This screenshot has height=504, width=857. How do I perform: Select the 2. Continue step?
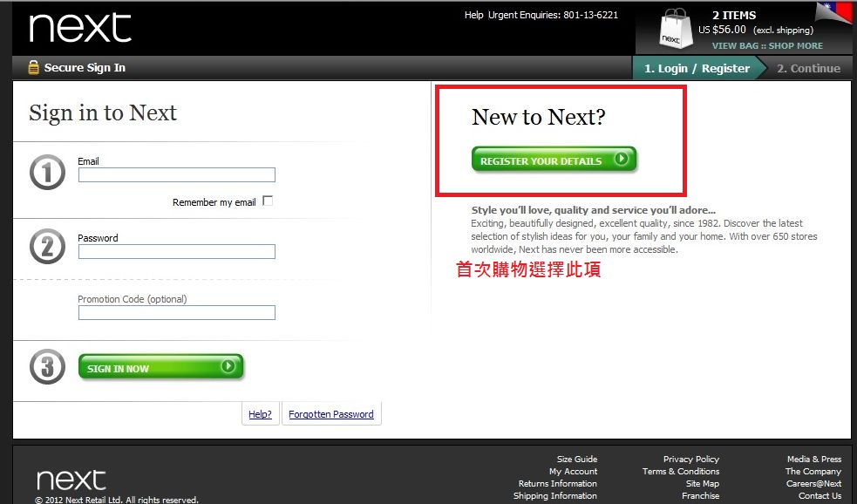(808, 68)
